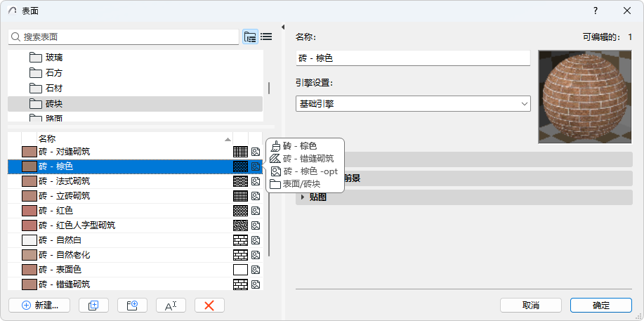
Task: Select the 砖 - 法式砌筑 row
Action: (135, 181)
